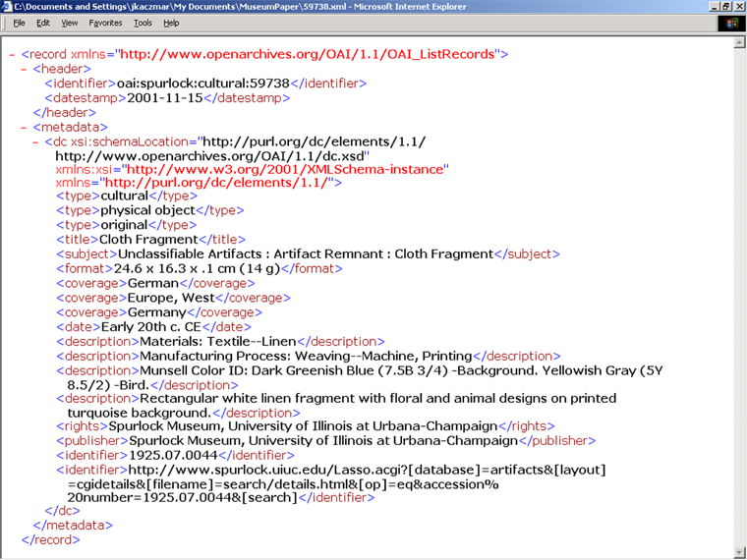Screen dimensions: 747x560
Task: Click the format value 24.6 x 16.3
Action: coord(197,268)
